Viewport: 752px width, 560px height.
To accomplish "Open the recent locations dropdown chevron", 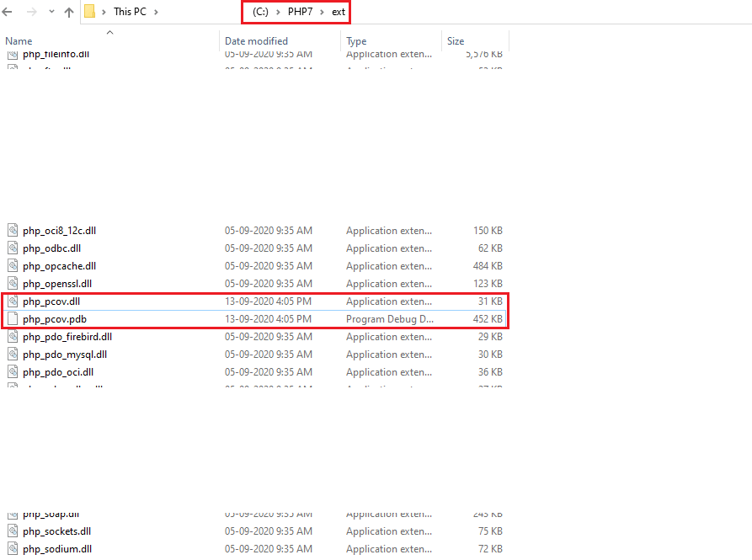I will 51,13.
